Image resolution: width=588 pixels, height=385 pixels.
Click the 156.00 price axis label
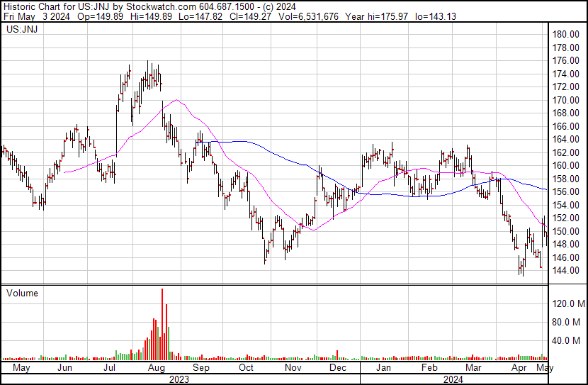click(x=566, y=191)
